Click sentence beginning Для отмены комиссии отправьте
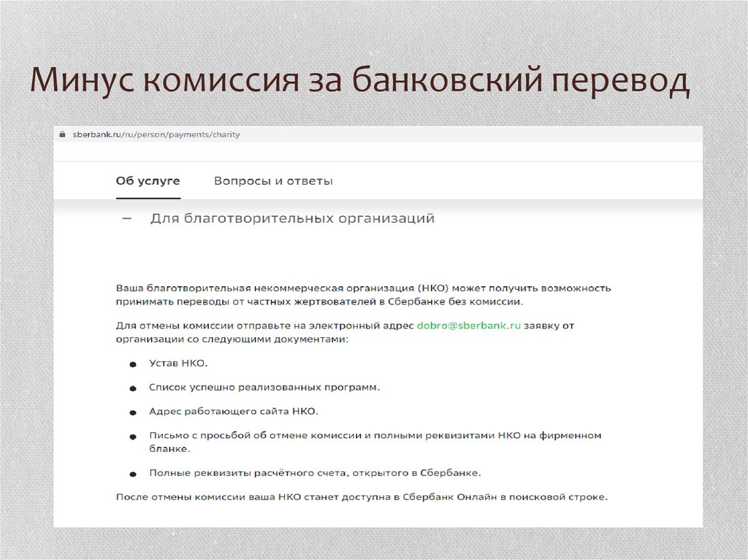 click(345, 332)
